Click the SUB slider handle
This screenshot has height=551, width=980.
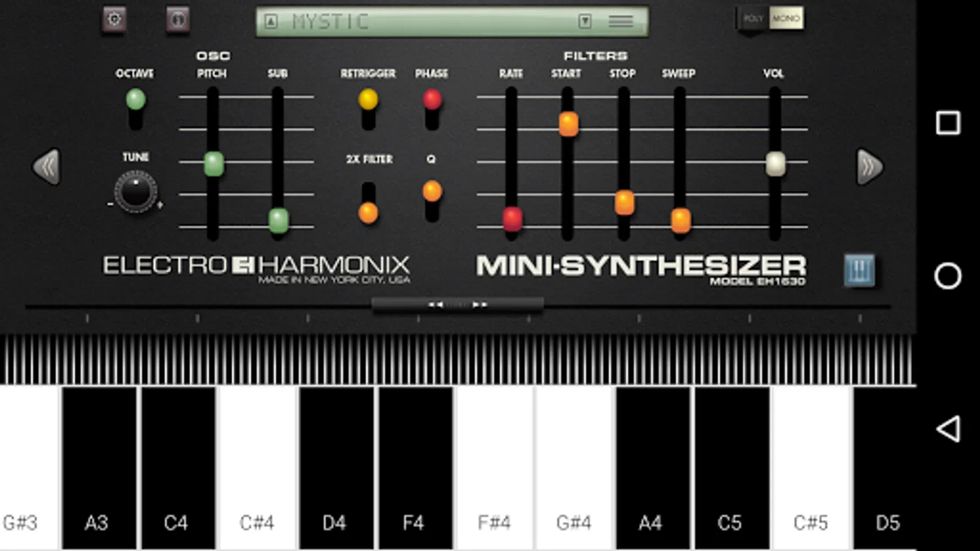click(x=279, y=220)
